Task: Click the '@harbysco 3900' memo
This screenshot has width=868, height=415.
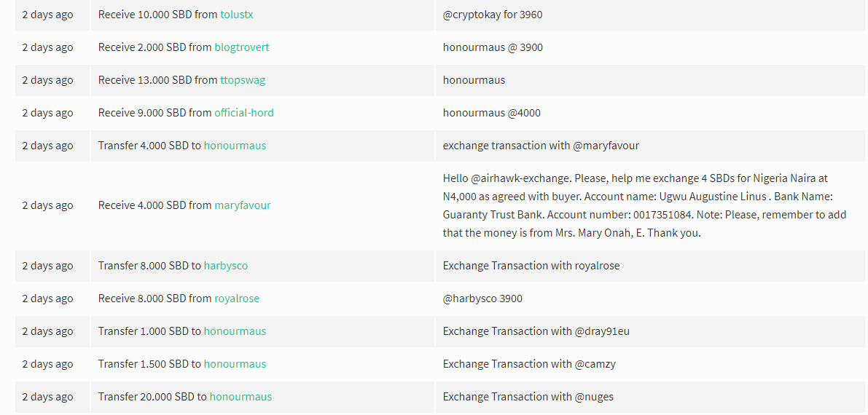Action: point(482,299)
